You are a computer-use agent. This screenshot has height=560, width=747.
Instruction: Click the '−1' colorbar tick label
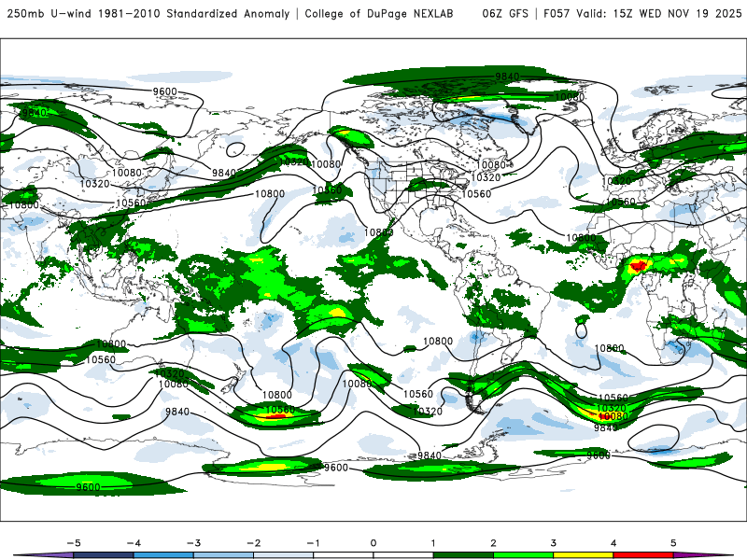point(314,543)
